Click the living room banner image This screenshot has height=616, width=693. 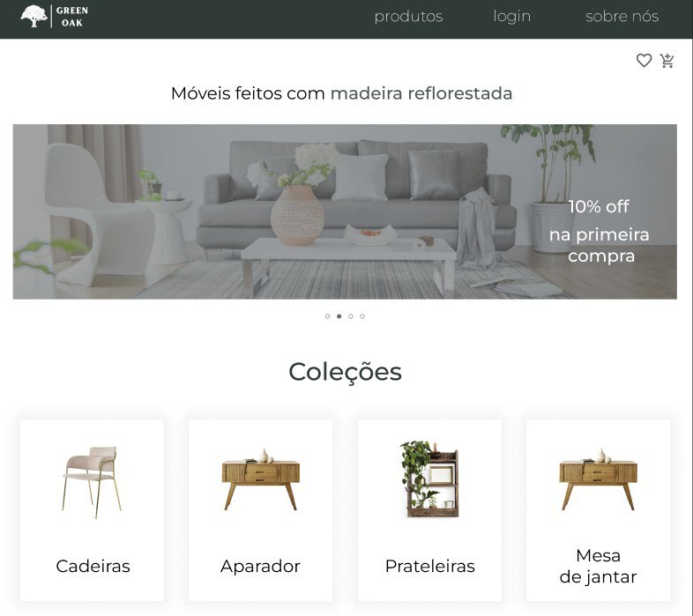coord(345,212)
